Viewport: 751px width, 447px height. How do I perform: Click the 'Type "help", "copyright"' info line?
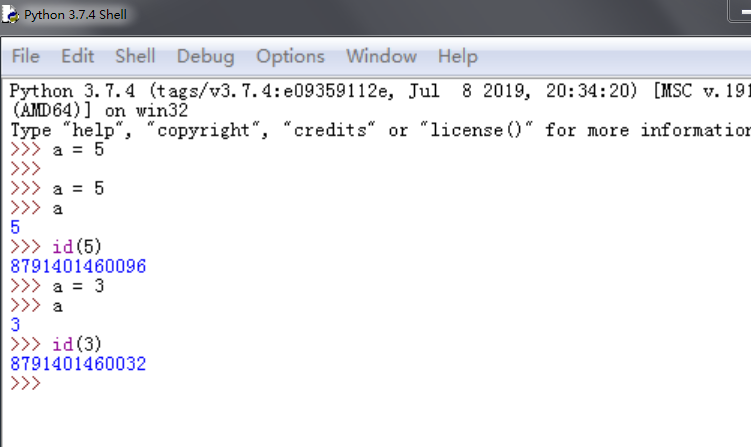(x=380, y=130)
